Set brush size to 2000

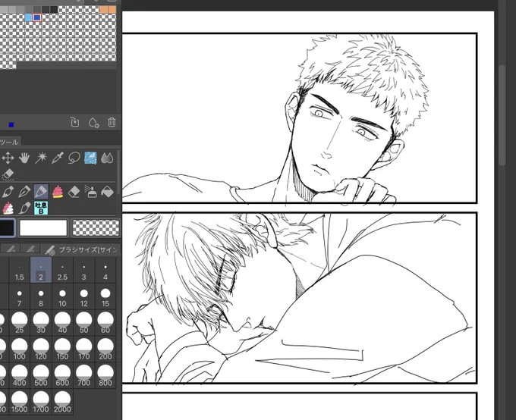pos(62,402)
